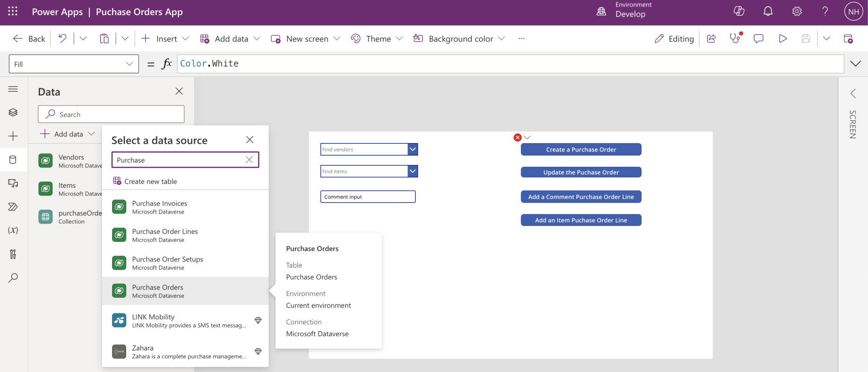Screen dimensions: 868x372
Task: Show more toolbar commands ellipsis
Action: pyautogui.click(x=521, y=39)
